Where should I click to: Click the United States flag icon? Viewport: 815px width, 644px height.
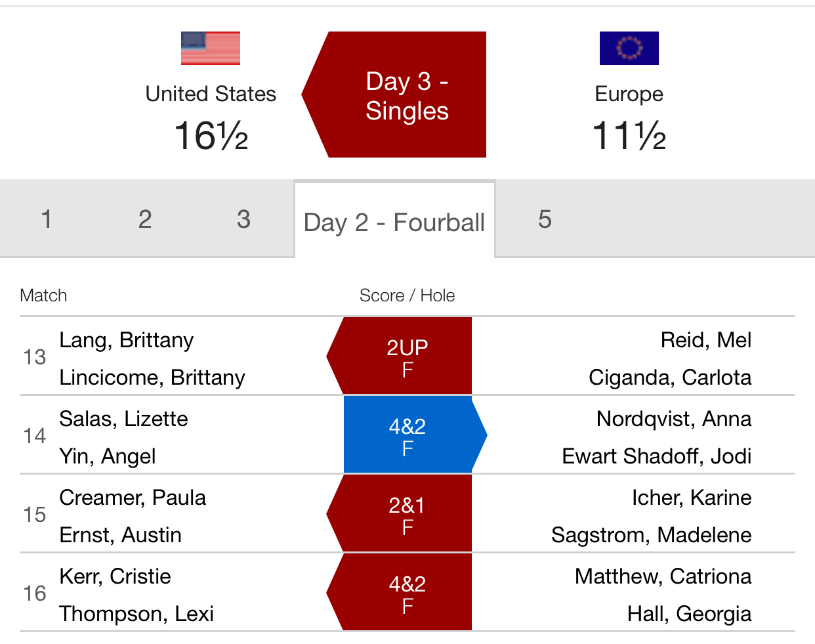tap(211, 49)
